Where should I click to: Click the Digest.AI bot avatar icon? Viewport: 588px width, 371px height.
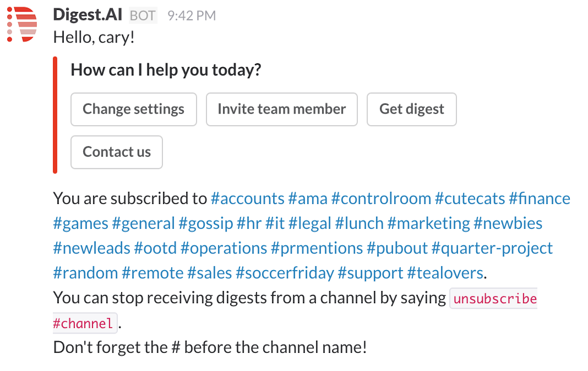coord(22,25)
